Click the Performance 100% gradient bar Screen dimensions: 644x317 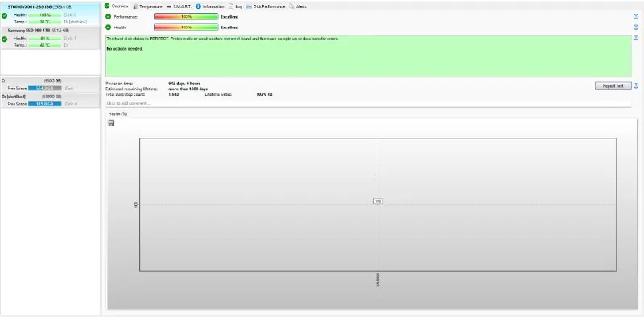(186, 17)
